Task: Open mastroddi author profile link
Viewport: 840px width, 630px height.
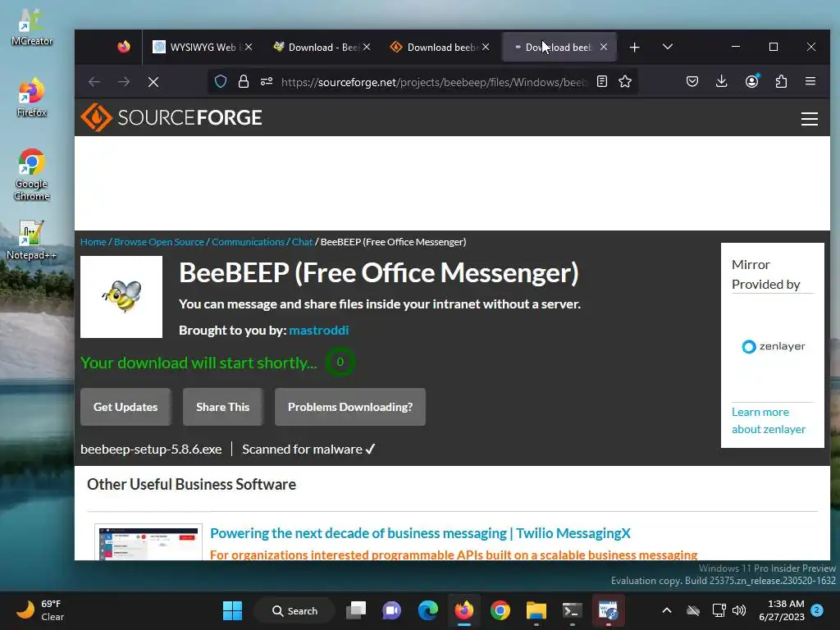Action: tap(319, 330)
